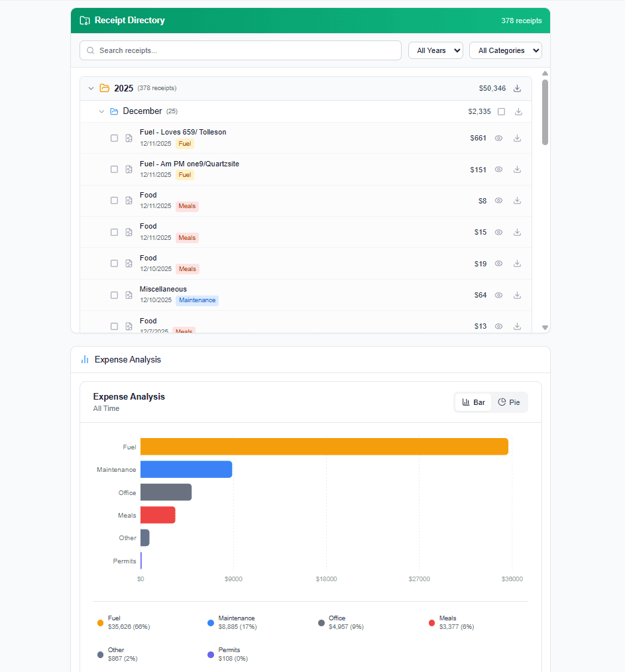Preview the Miscellaneous maintenance receipt
This screenshot has height=672, width=625.
pos(498,295)
